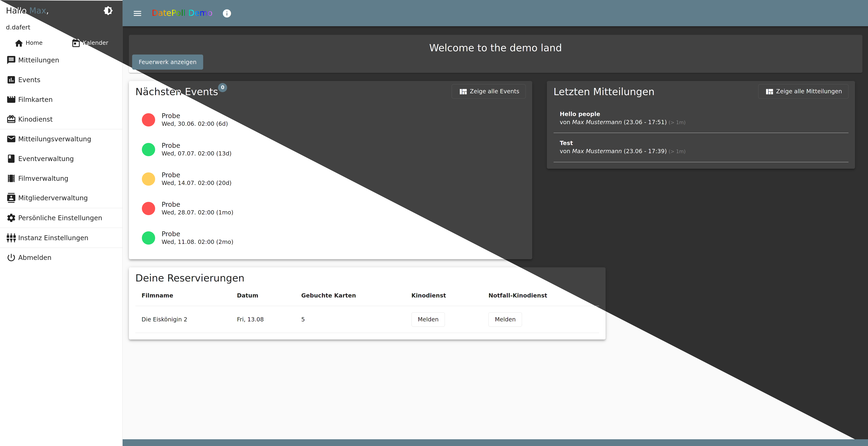Image resolution: width=868 pixels, height=446 pixels.
Task: Open Mitteilungen in sidebar
Action: (38, 60)
